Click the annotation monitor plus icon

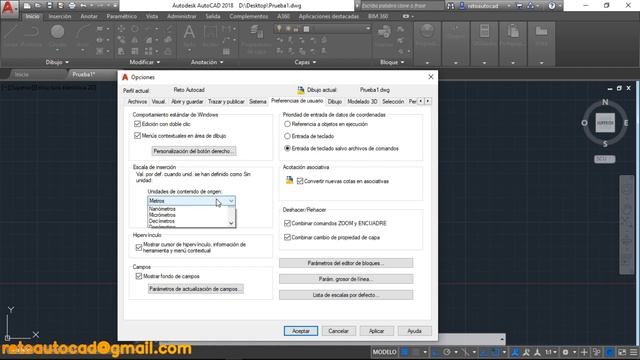point(584,352)
